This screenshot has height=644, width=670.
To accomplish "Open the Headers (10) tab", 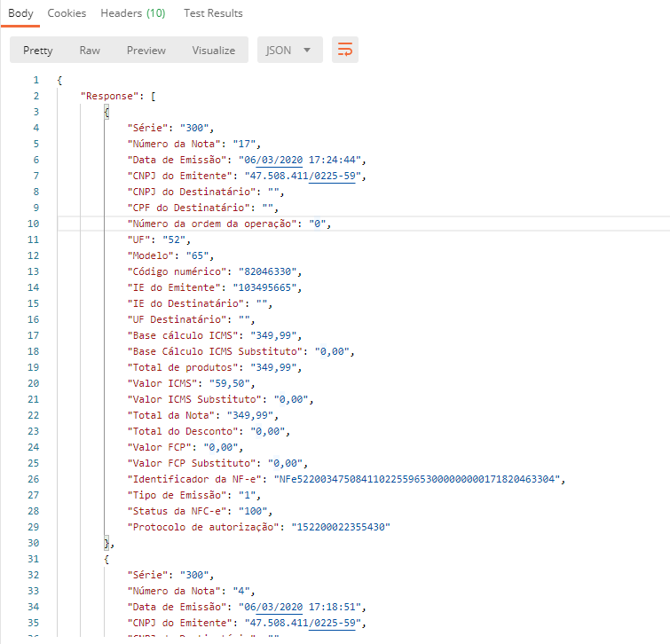I will (132, 13).
